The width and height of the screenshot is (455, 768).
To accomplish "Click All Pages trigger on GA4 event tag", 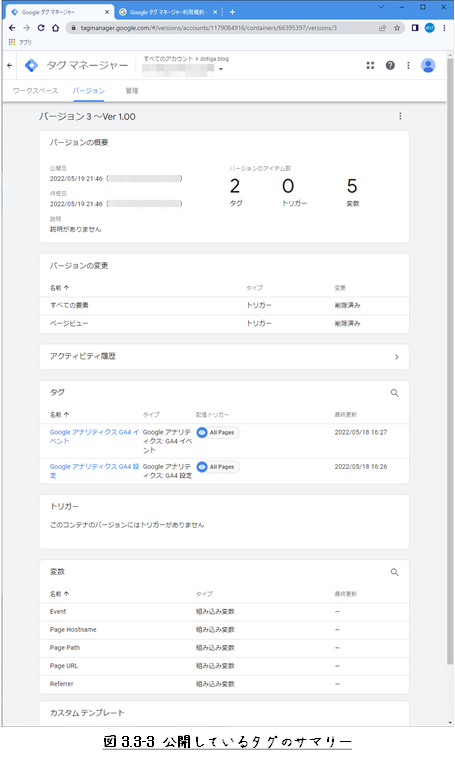I will [218, 432].
